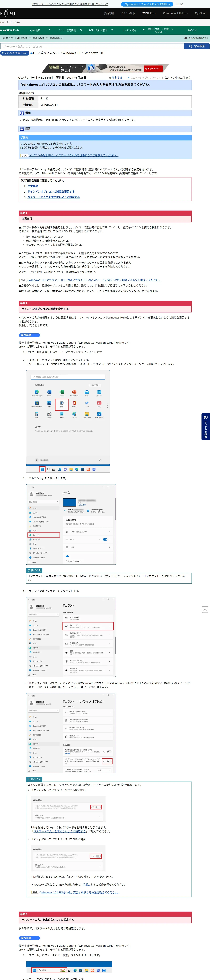Open the チャットで相談 side widget
Image resolution: width=210 pixels, height=980 pixels.
(206, 426)
